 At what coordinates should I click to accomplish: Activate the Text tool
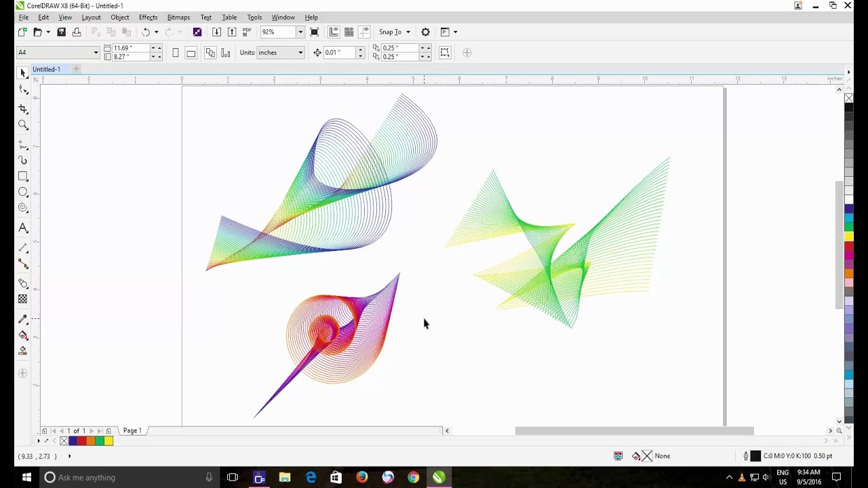click(x=23, y=228)
